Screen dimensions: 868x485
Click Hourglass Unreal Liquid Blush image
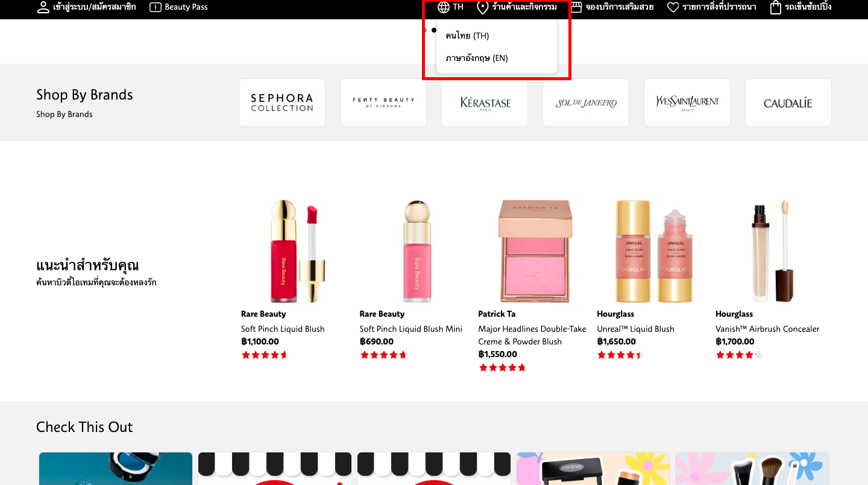654,251
